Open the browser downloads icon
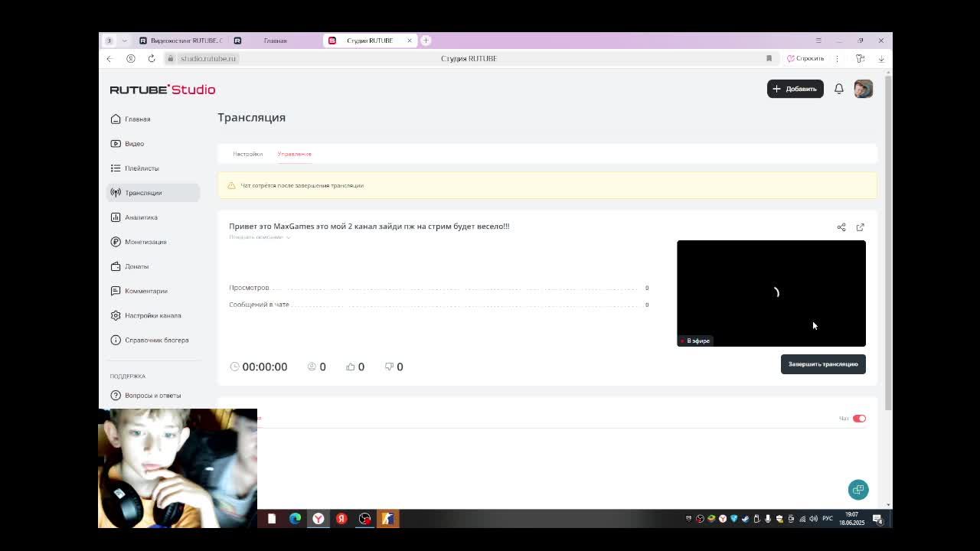 pos(881,58)
